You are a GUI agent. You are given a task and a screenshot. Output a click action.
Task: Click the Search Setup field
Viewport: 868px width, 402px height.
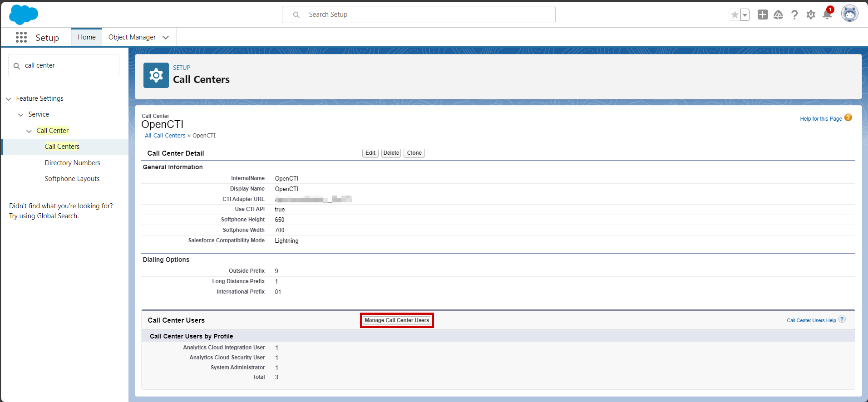tap(419, 15)
